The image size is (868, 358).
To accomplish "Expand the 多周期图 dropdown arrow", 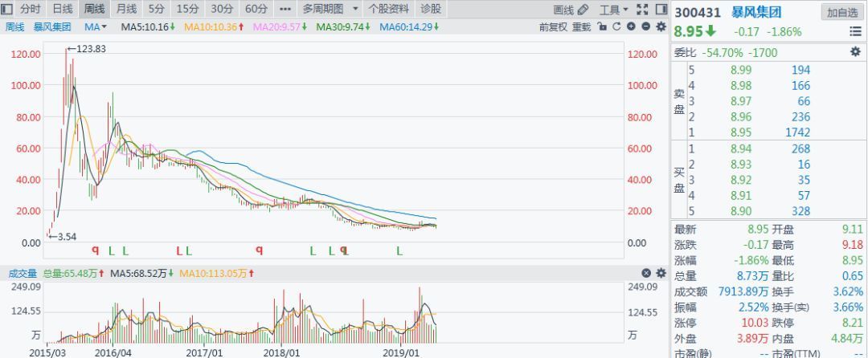I will (x=355, y=9).
